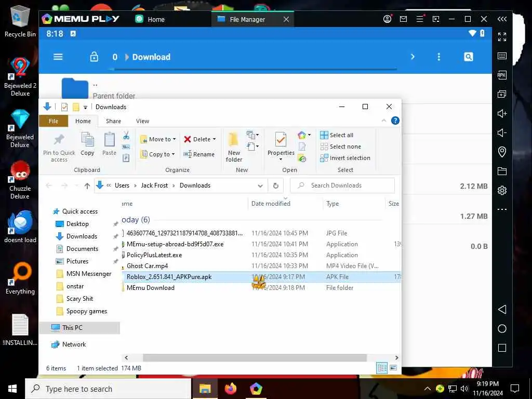This screenshot has height=399, width=532.
Task: Sort by Date modified column header
Action: point(271,204)
